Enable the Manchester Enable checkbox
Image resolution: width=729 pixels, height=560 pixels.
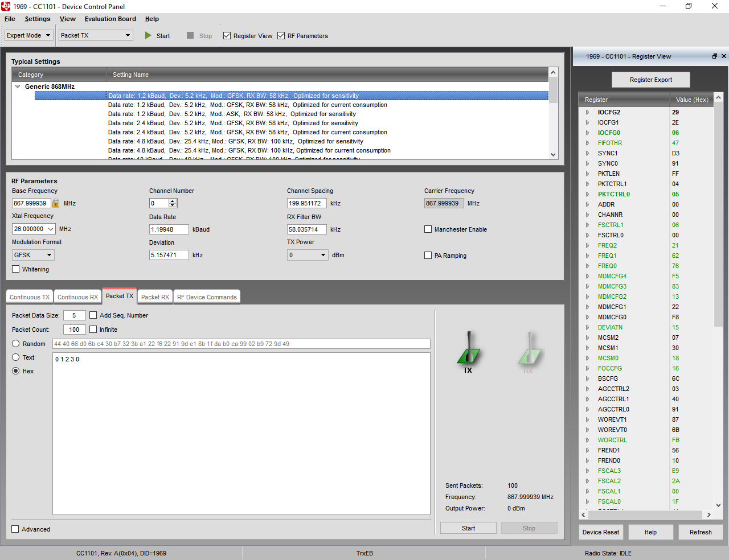coord(428,229)
